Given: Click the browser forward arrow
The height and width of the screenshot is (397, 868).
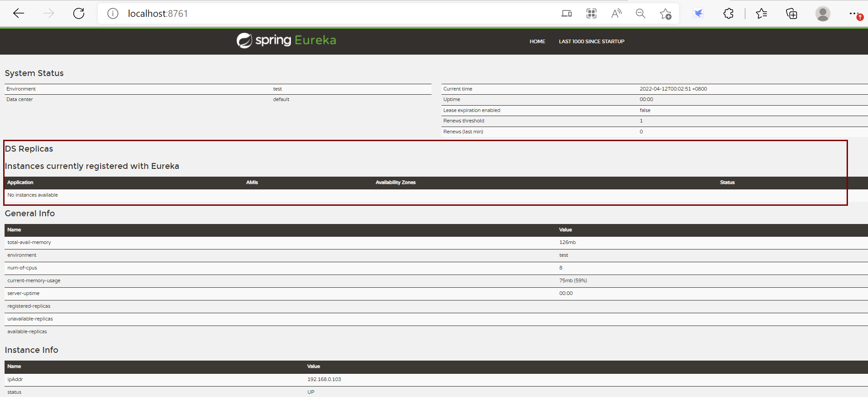Looking at the screenshot, I should pyautogui.click(x=49, y=14).
